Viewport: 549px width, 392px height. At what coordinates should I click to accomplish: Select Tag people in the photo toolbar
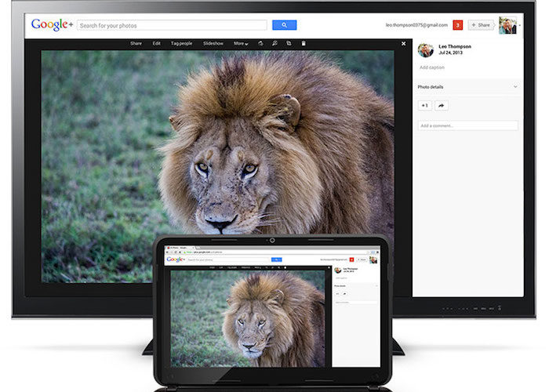pos(183,44)
